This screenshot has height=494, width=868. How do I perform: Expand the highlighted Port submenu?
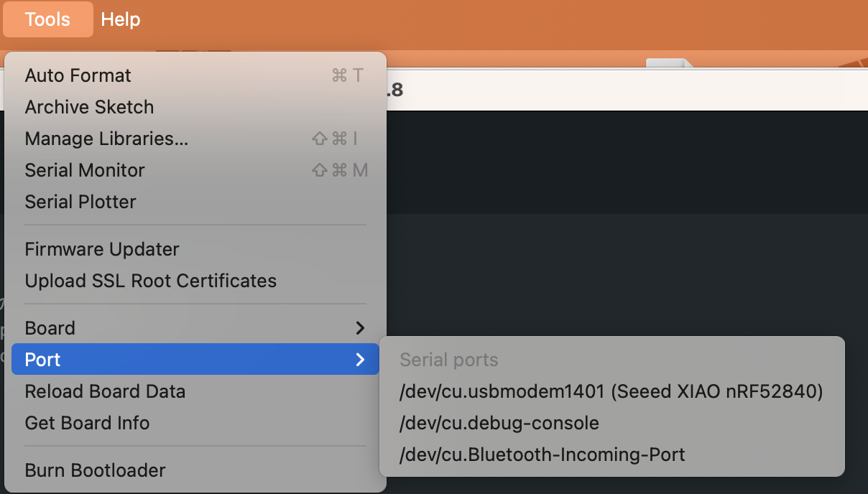tap(43, 360)
